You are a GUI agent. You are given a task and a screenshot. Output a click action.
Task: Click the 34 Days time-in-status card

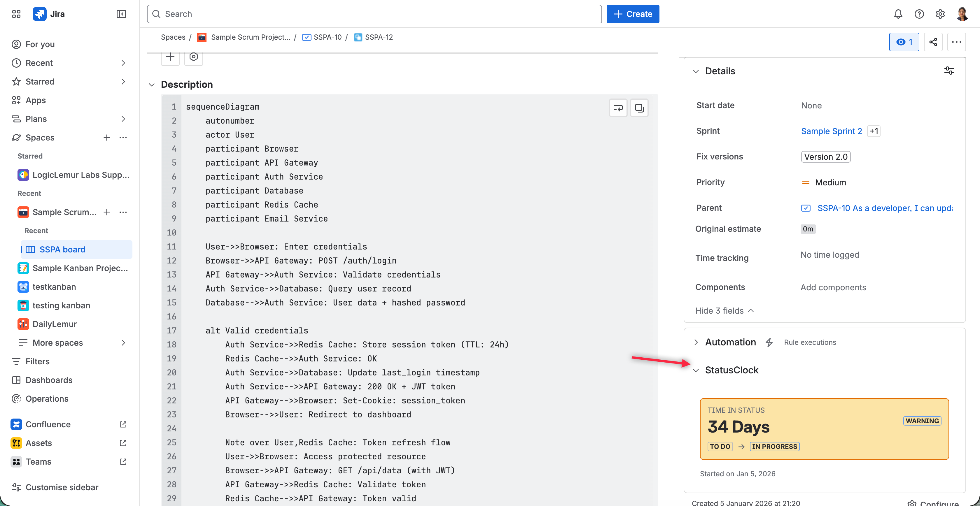coord(824,429)
